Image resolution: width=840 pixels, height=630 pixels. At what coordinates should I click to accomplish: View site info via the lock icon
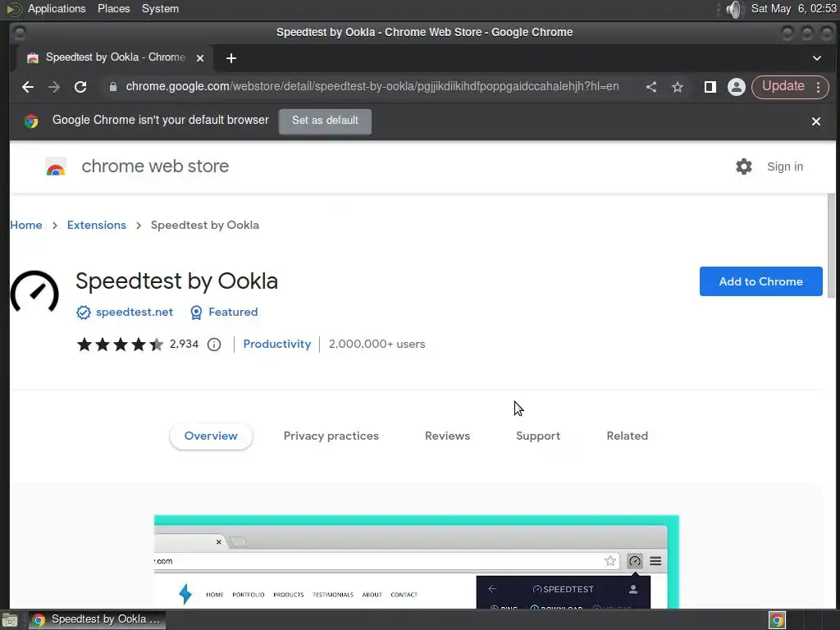[113, 87]
